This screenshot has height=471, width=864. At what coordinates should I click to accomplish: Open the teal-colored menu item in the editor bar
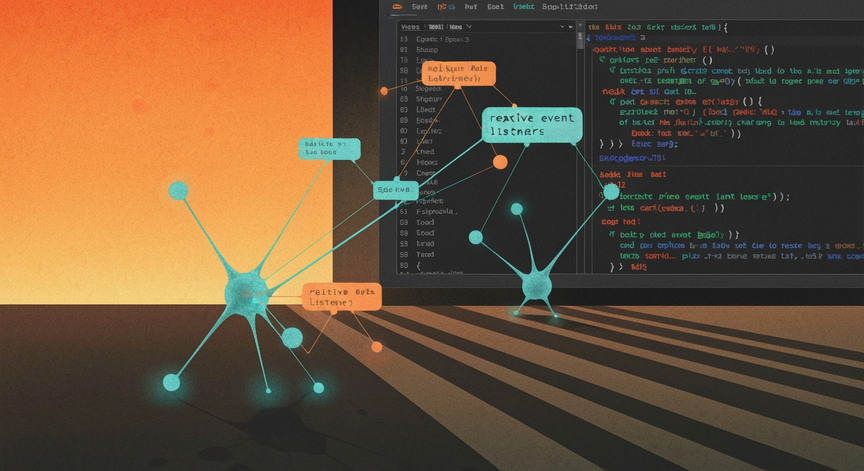coord(523,7)
